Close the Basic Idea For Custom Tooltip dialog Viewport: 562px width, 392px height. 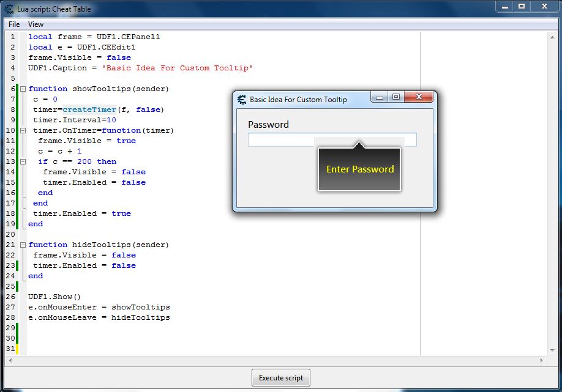(419, 97)
